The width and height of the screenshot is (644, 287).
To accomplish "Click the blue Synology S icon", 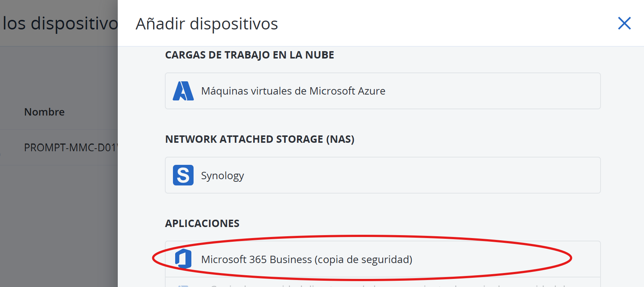I will click(183, 175).
